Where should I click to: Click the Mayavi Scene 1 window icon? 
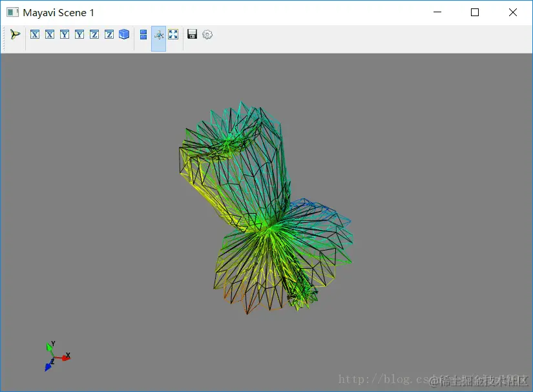pos(12,12)
